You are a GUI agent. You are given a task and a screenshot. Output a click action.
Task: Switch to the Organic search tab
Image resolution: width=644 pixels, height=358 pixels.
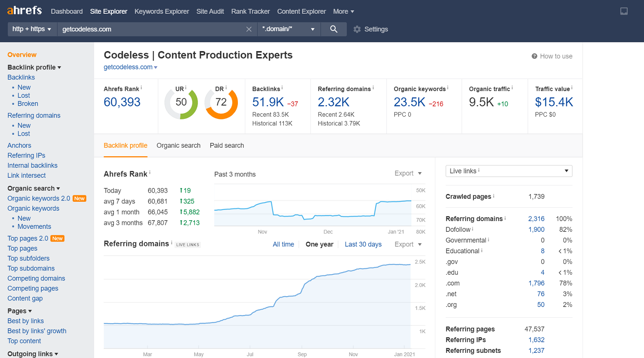pyautogui.click(x=178, y=146)
